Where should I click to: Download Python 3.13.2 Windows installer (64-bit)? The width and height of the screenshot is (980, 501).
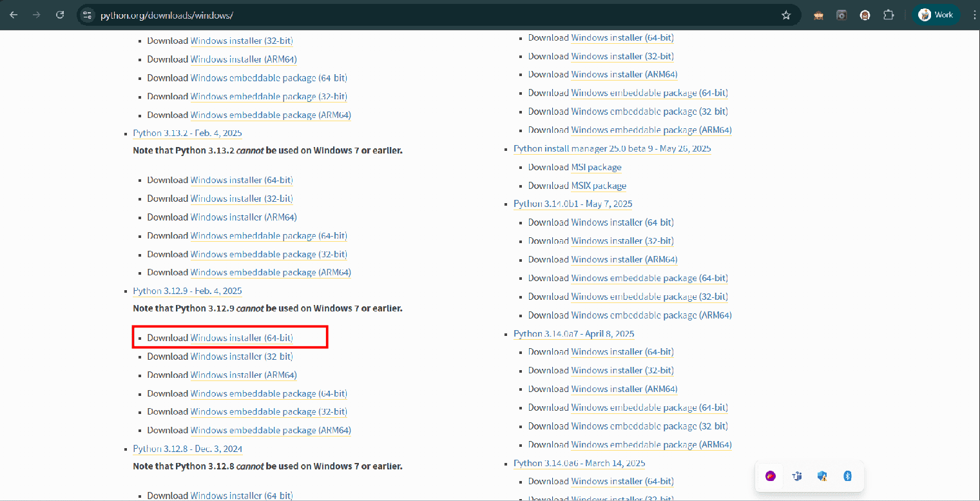[242, 181]
